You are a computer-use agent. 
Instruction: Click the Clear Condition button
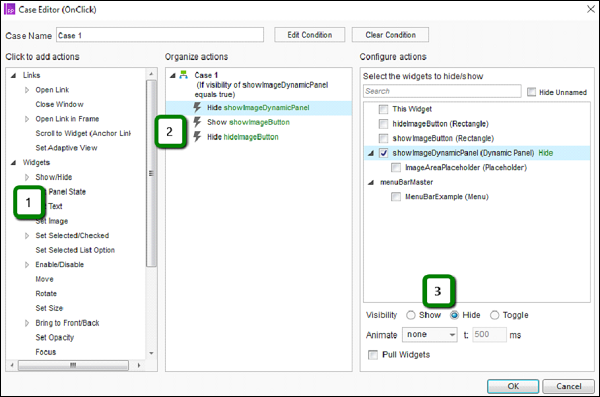coord(390,35)
